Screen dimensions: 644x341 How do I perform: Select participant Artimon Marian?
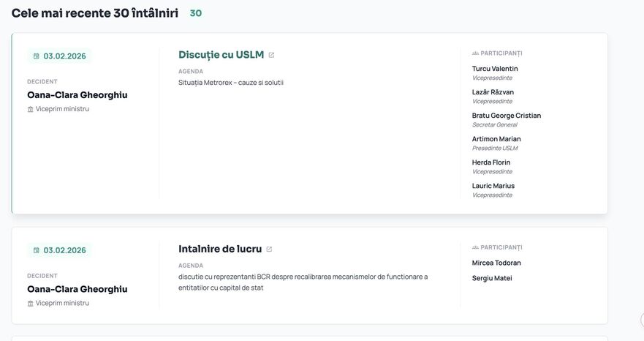point(496,139)
